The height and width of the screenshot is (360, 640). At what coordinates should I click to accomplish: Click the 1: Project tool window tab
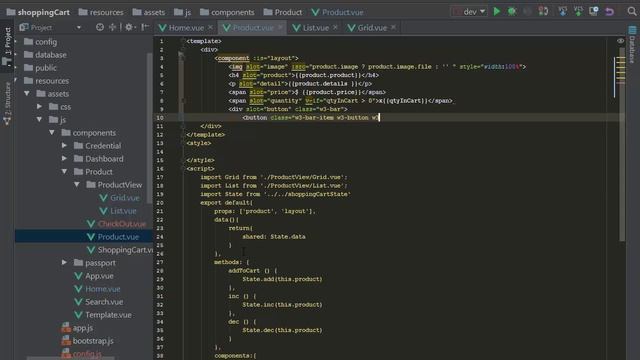(7, 47)
